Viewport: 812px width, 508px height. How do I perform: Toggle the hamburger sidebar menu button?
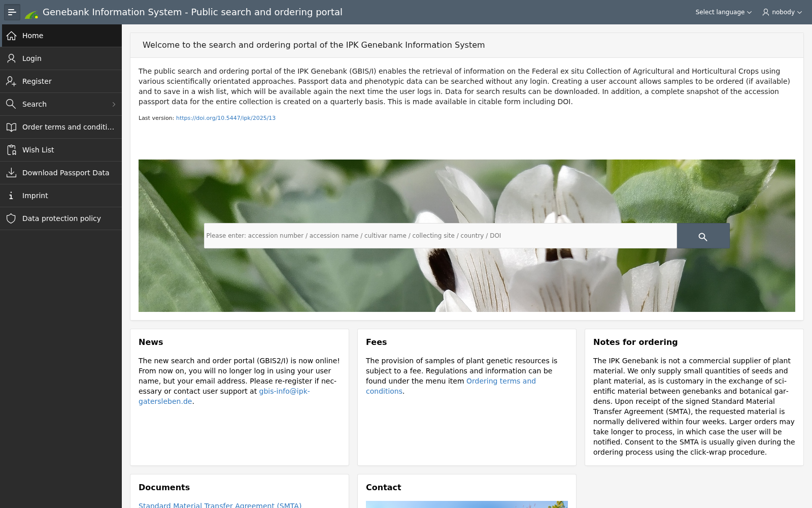tap(12, 12)
